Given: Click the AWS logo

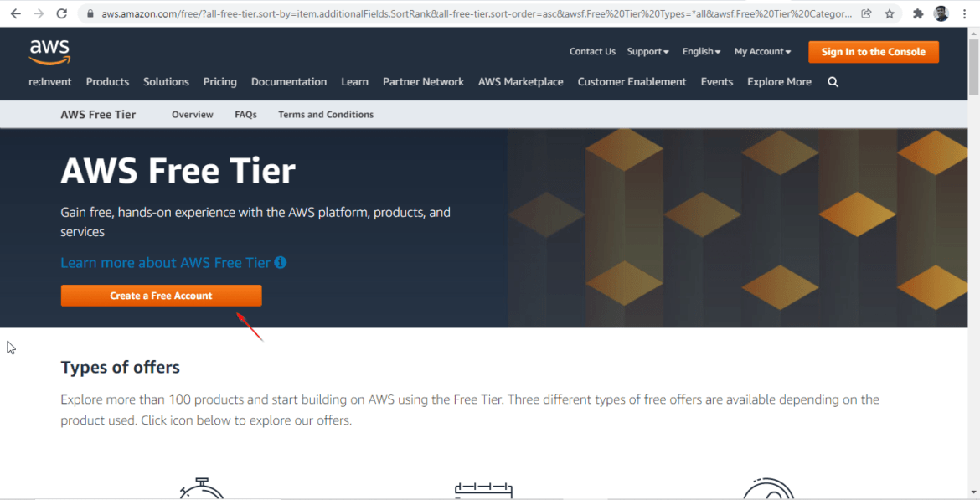Looking at the screenshot, I should coord(49,52).
